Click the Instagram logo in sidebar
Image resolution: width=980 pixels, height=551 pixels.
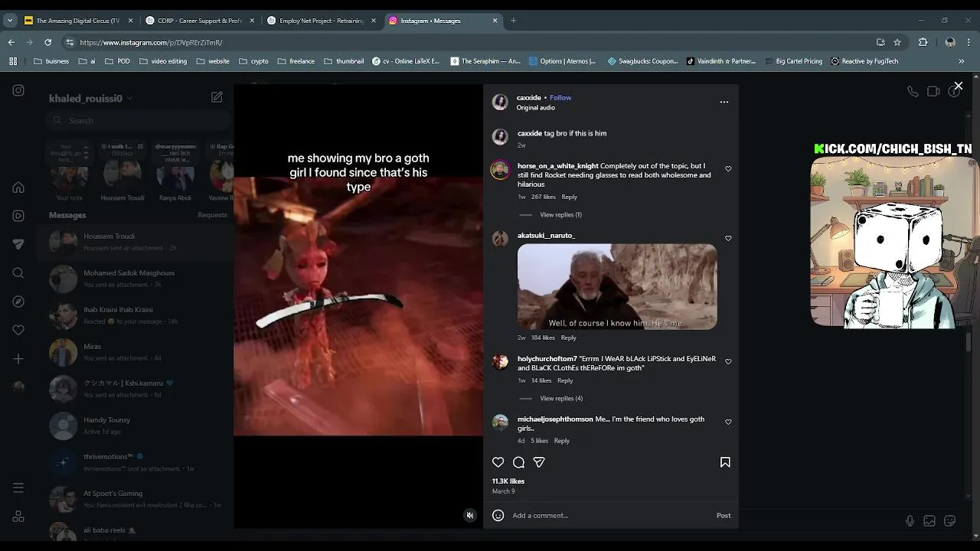pos(18,90)
